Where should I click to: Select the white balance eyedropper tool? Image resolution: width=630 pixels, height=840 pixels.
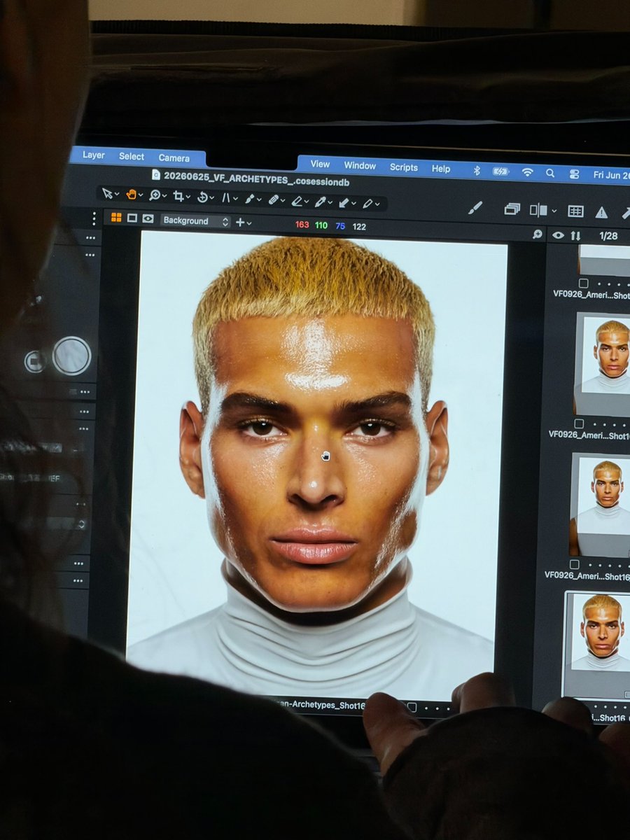point(320,202)
